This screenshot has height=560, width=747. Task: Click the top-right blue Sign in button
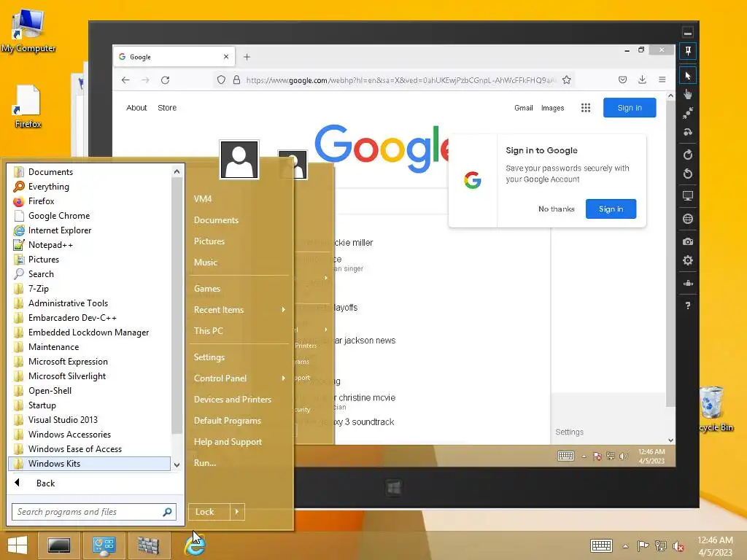[630, 108]
